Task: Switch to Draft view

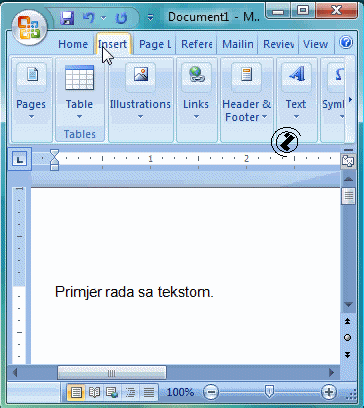Action: (148, 392)
